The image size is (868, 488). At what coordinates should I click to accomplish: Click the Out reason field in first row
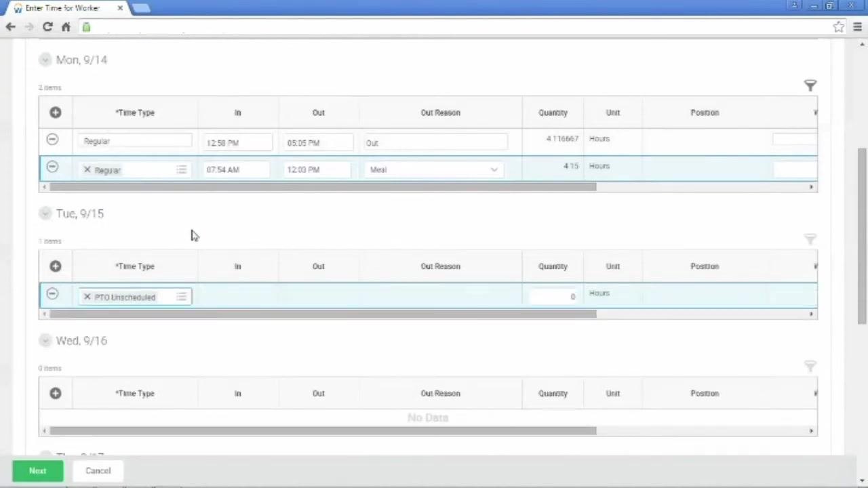tap(436, 142)
